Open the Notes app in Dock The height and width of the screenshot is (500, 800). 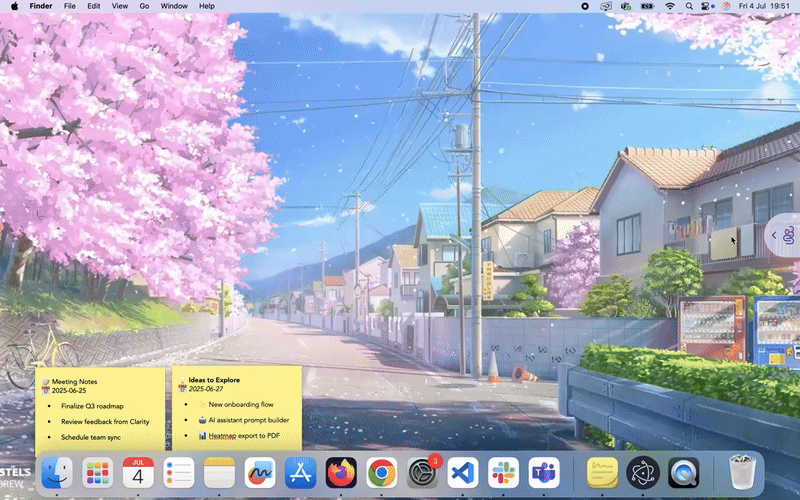[219, 472]
